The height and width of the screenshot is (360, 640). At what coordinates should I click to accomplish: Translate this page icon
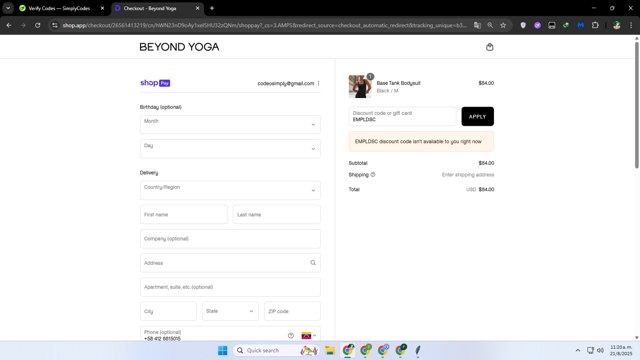point(477,25)
